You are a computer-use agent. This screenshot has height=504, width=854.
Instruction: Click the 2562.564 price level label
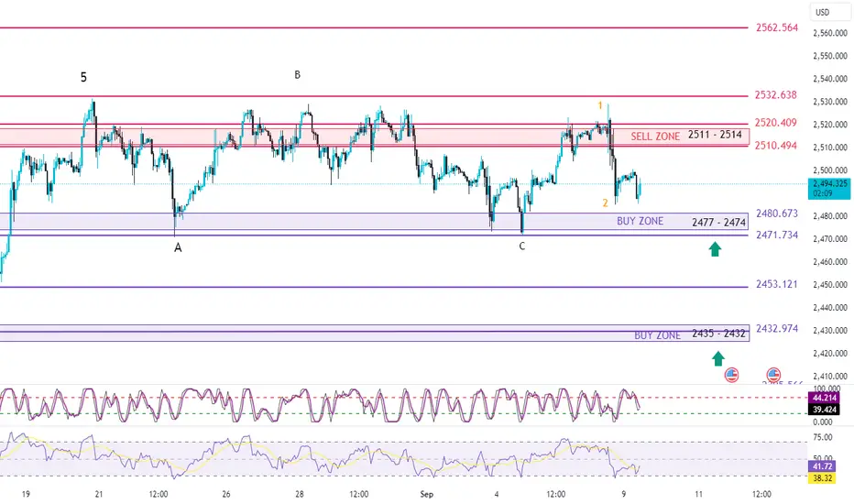pos(777,27)
